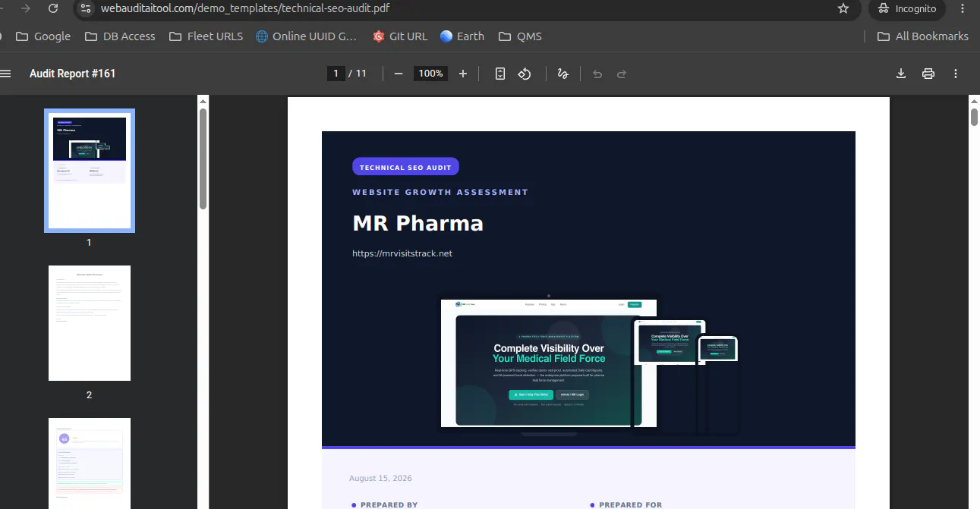This screenshot has height=509, width=980.
Task: Click the redo arrow in PDF toolbar
Action: click(x=622, y=74)
